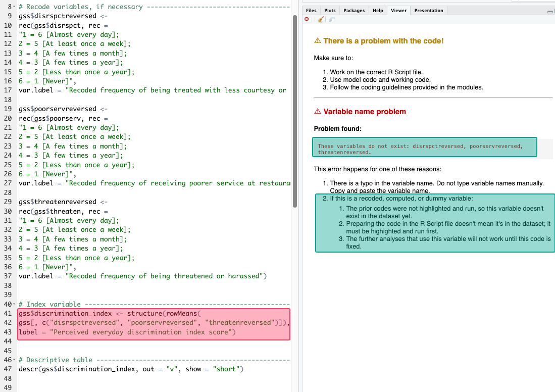This screenshot has width=555, height=392.
Task: Collapse the Recode variables section fold arrow
Action: point(14,7)
